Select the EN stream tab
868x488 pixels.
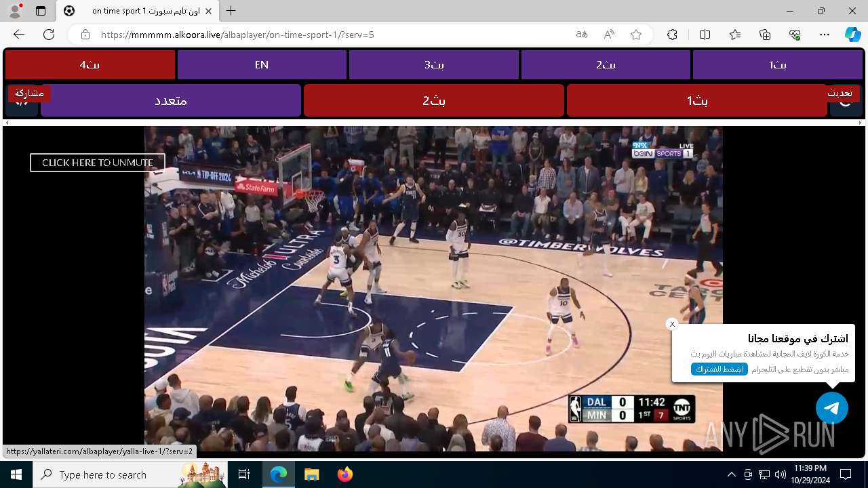(x=262, y=65)
